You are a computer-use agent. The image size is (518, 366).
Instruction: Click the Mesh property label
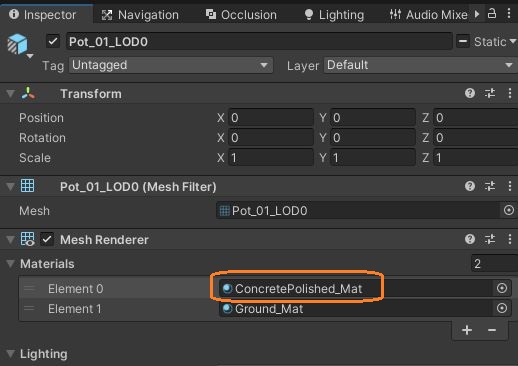(34, 211)
